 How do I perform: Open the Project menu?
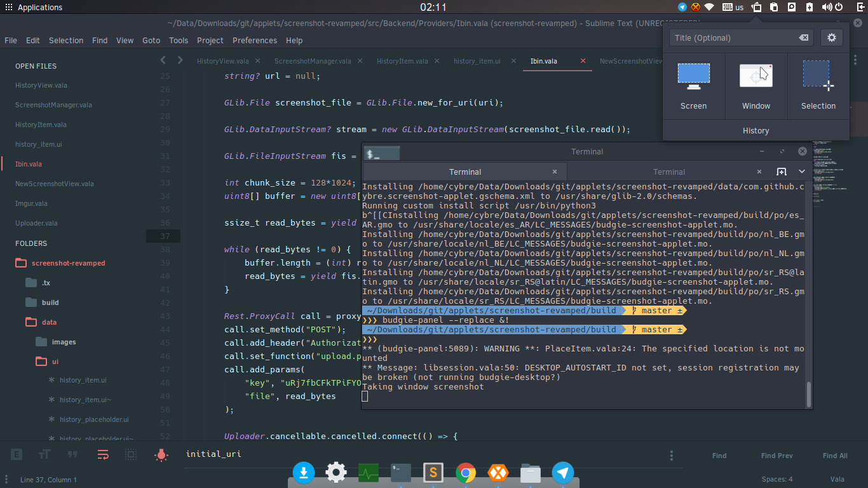pos(210,40)
